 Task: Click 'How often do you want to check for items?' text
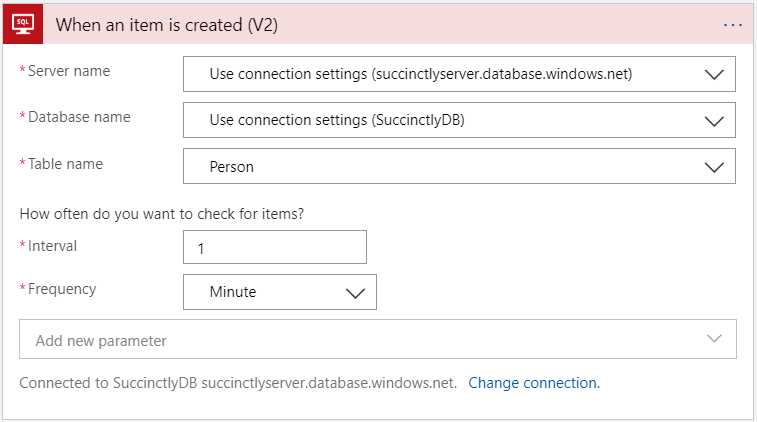[x=162, y=214]
